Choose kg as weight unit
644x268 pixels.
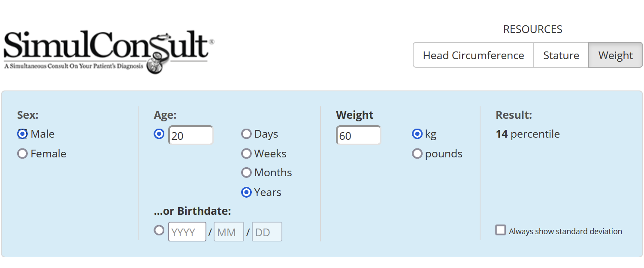tap(417, 134)
